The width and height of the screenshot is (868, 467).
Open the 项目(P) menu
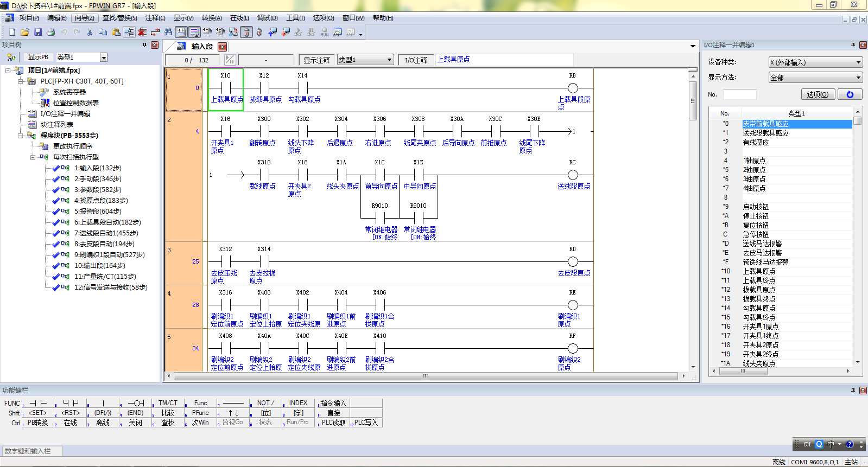pyautogui.click(x=29, y=18)
